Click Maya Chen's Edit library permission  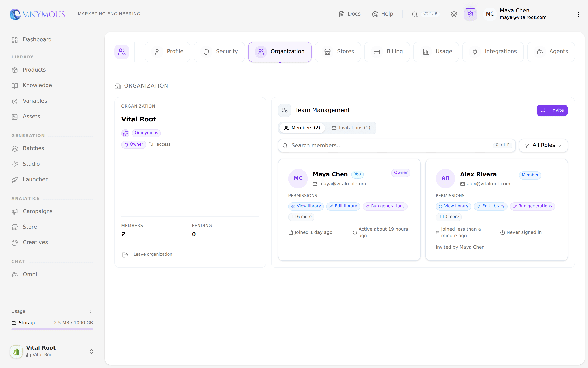(x=343, y=206)
